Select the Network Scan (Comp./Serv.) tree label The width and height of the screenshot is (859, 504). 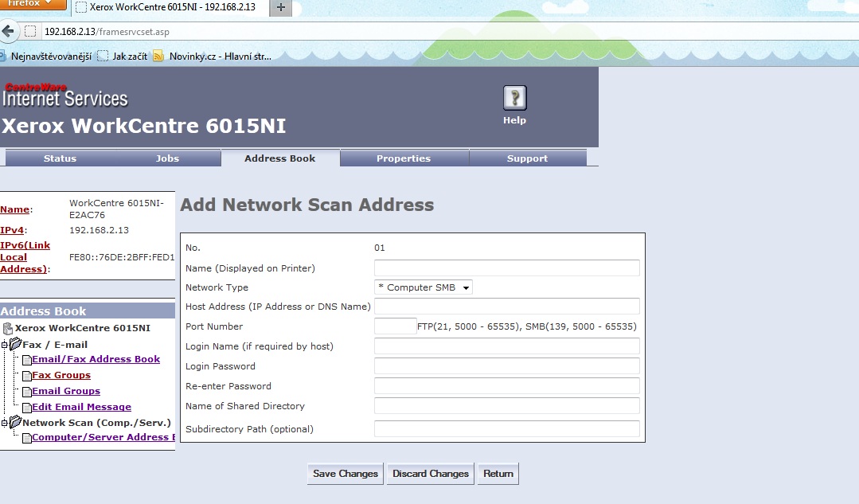tap(96, 422)
